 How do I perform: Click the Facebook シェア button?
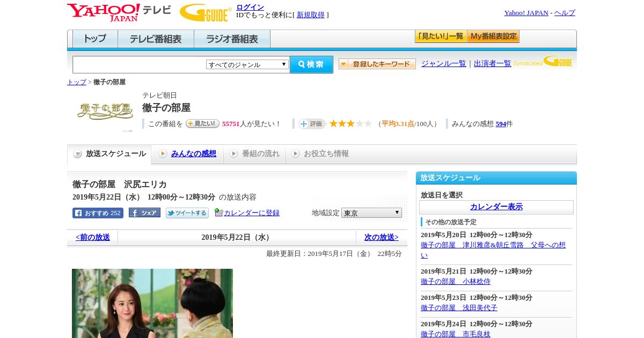tap(144, 213)
